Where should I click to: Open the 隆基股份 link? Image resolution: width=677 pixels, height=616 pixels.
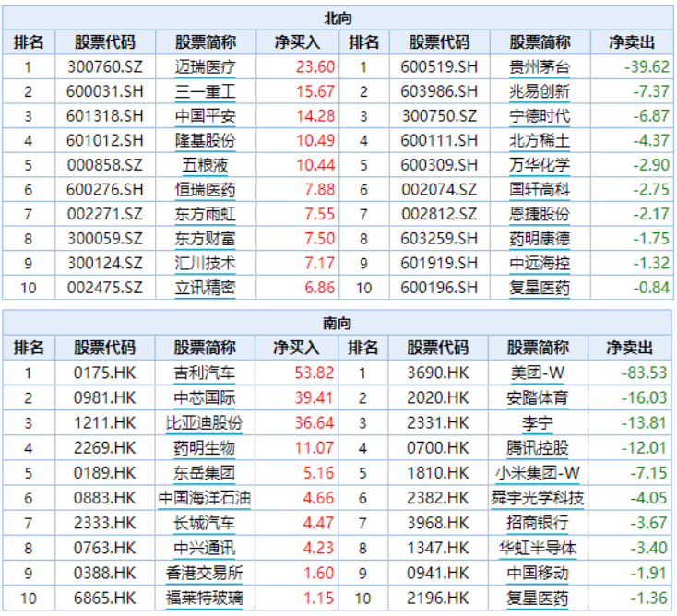click(x=205, y=141)
